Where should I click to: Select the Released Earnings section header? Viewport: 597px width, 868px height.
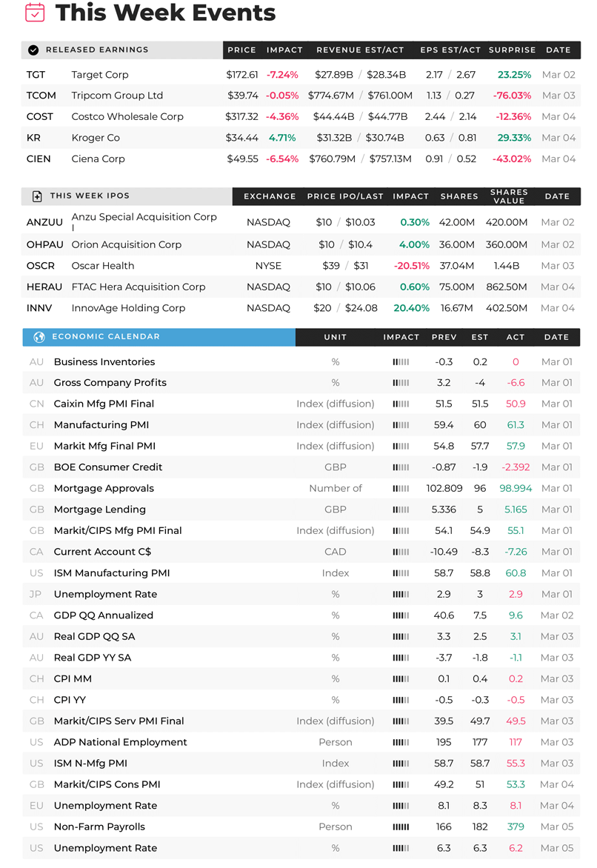(121, 50)
